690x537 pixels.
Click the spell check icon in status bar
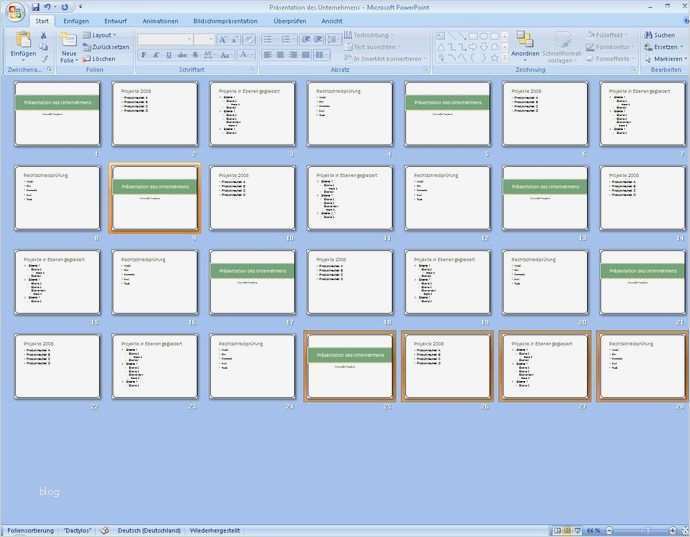(x=104, y=530)
